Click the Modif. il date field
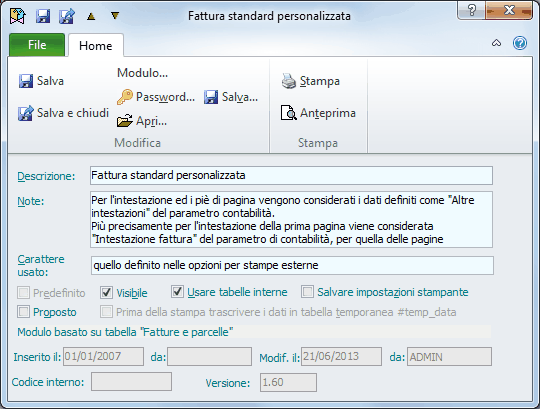The width and height of the screenshot is (540, 409). [x=342, y=356]
